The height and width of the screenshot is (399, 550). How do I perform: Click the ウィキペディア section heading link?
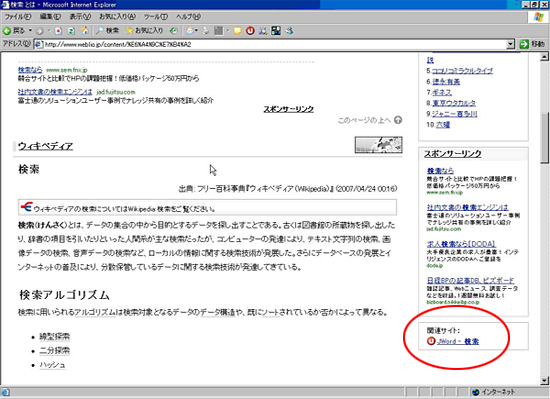coord(45,146)
